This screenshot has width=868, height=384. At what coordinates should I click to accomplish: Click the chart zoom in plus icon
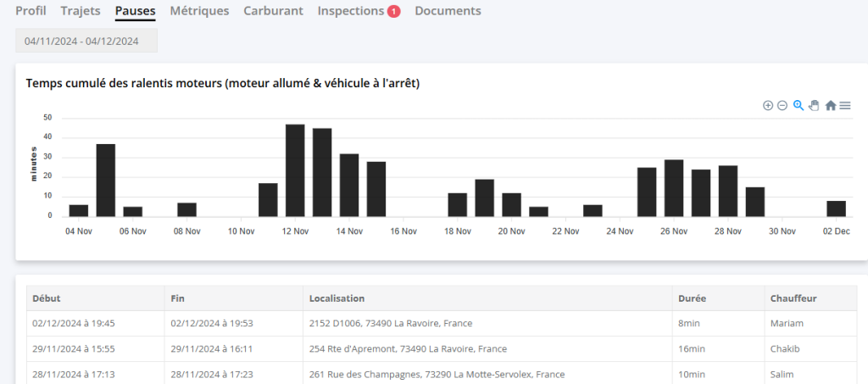tap(768, 106)
